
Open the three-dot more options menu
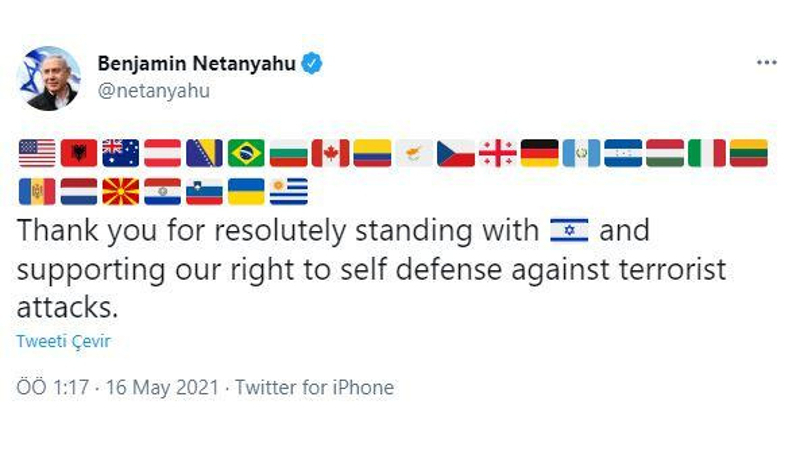point(766,62)
